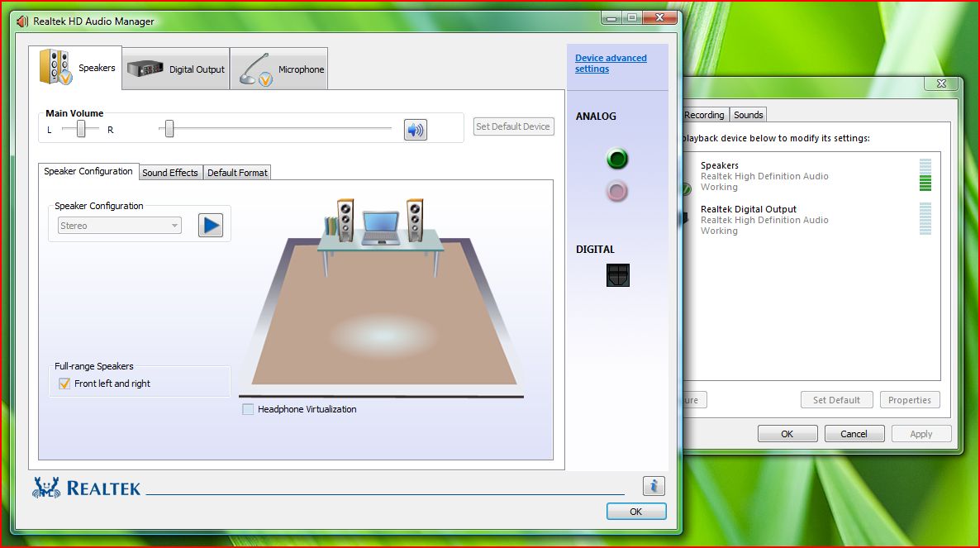The height and width of the screenshot is (548, 980).
Task: Open Device advanced settings link
Action: pyautogui.click(x=611, y=63)
